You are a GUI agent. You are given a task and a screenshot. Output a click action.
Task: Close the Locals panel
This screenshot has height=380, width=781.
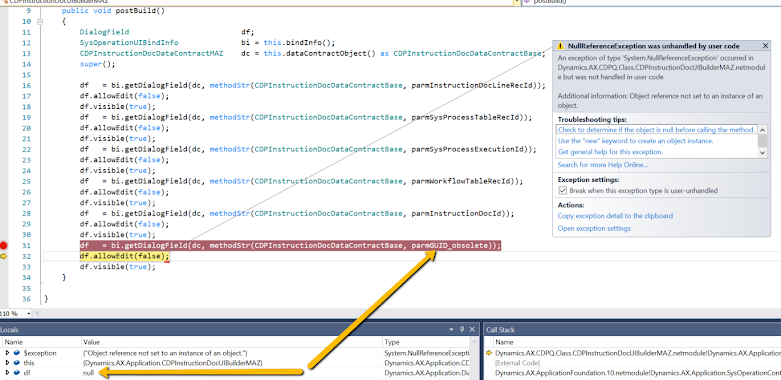(472, 329)
